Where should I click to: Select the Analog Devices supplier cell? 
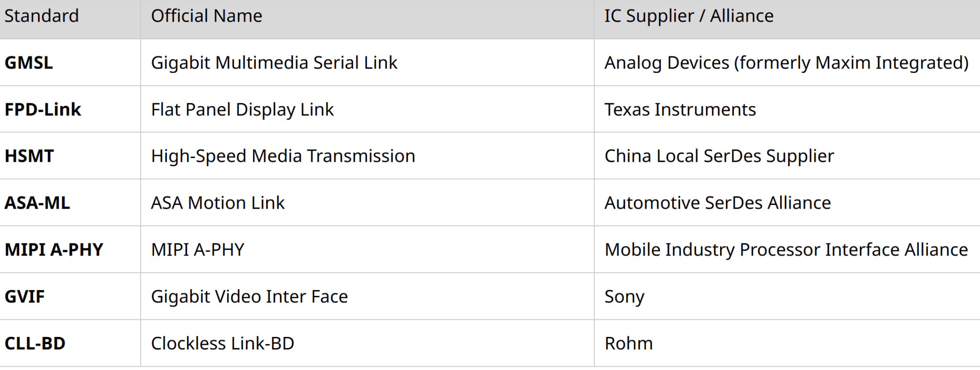[786, 63]
